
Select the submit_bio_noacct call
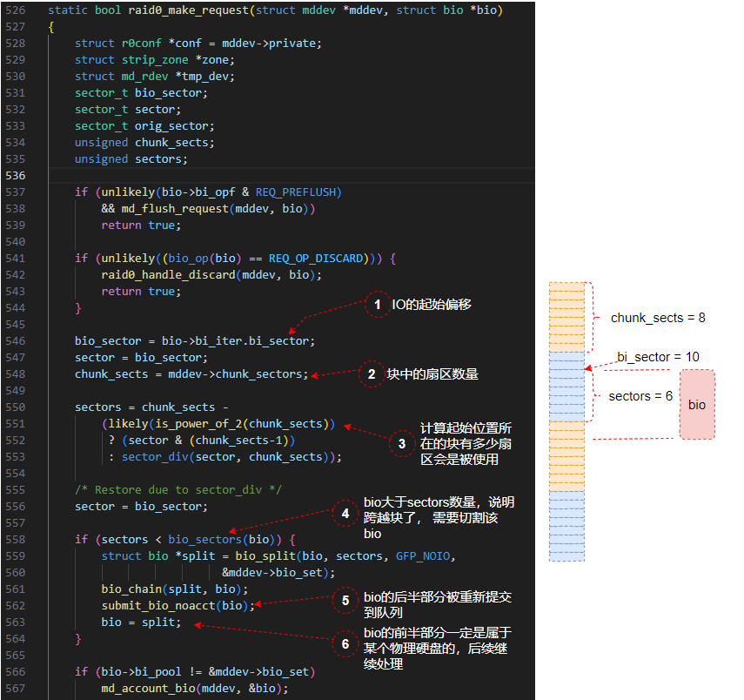point(158,605)
